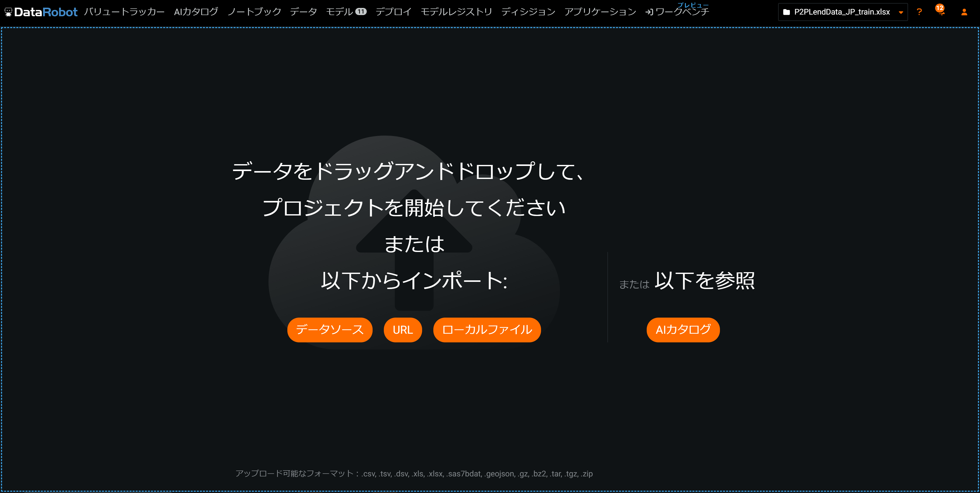
Task: Open モデルレジストリ page
Action: [x=456, y=12]
